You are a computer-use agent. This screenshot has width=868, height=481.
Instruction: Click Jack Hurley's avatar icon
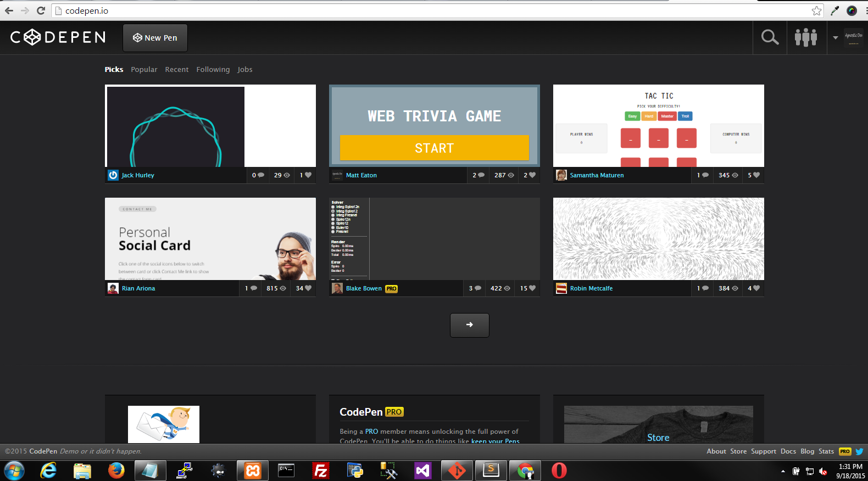[113, 175]
